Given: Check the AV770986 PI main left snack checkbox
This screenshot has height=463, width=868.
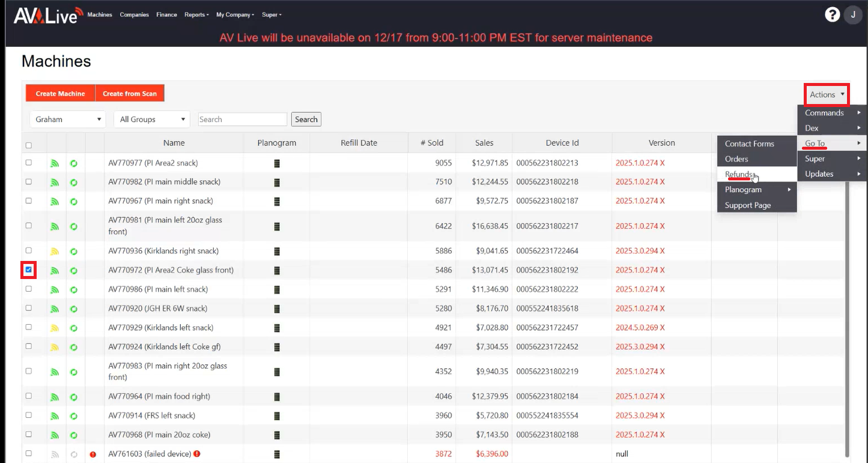Looking at the screenshot, I should point(28,289).
